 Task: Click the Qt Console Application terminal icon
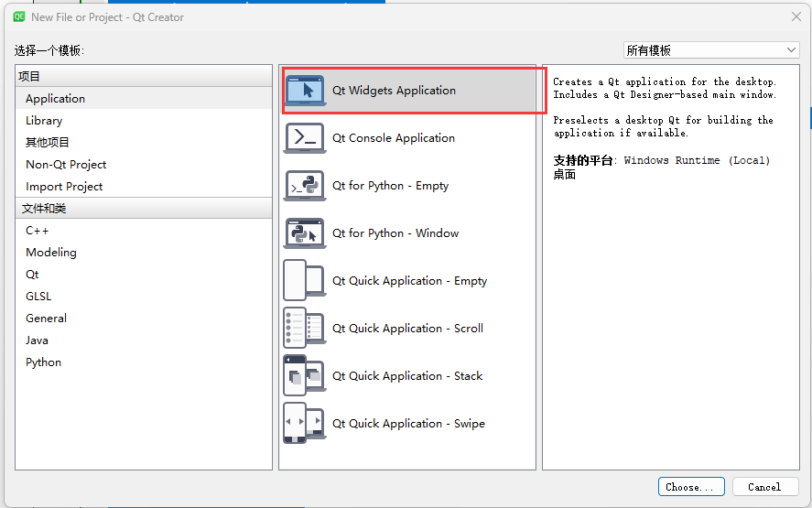[305, 138]
